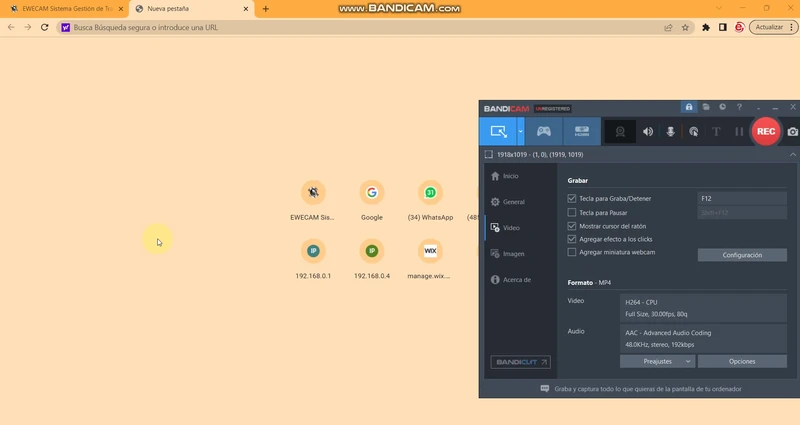Screen dimensions: 800x425
Task: Open the scheduled recording clock icon
Action: click(722, 107)
